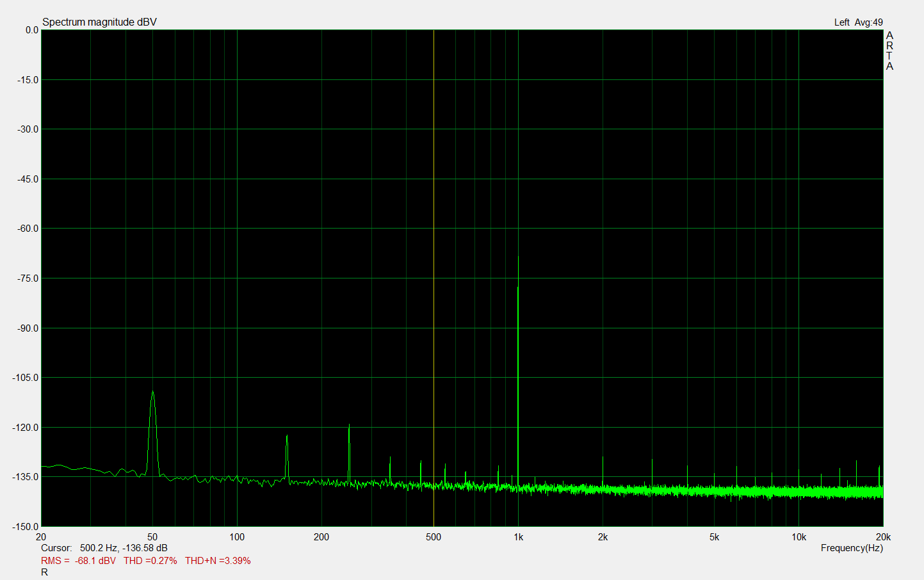Click the "Cursor:" label below graph
This screenshot has height=580, width=924.
point(56,548)
